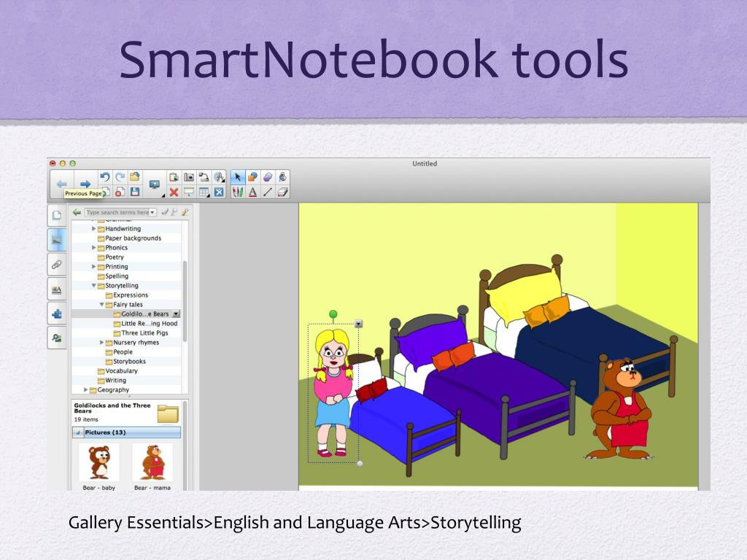Expand the Printing folder

coord(94,267)
